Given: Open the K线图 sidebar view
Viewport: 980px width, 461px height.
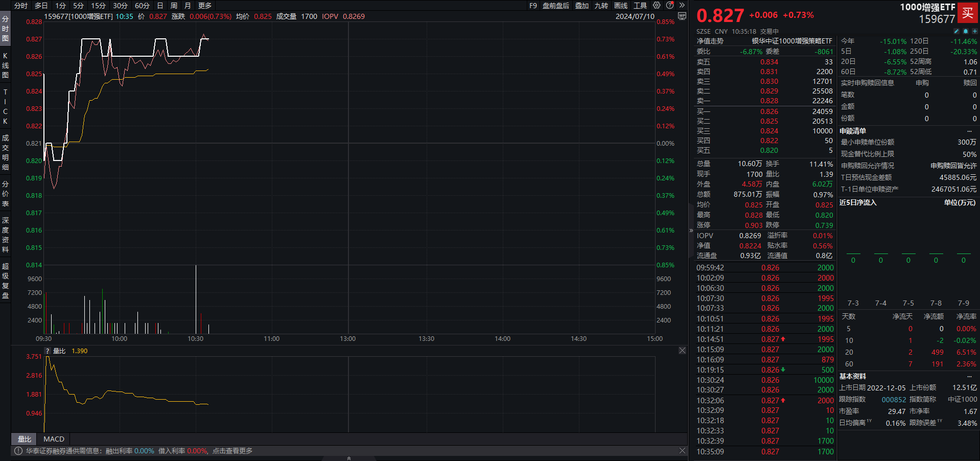Looking at the screenshot, I should click(5, 65).
